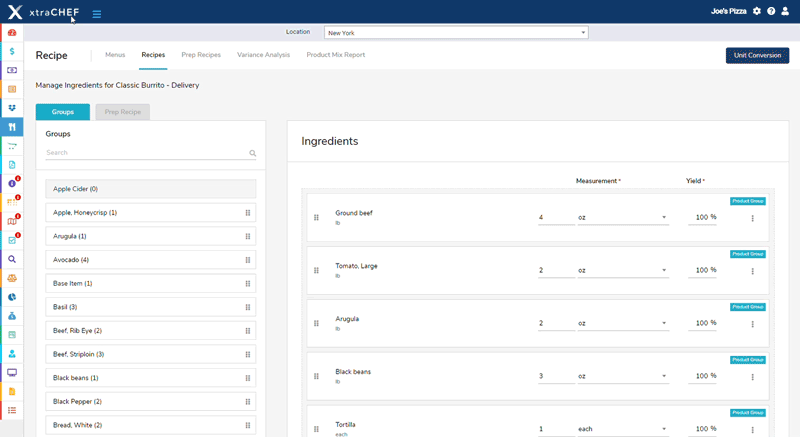Open help question mark icon
Image resolution: width=800 pixels, height=437 pixels.
(x=771, y=11)
